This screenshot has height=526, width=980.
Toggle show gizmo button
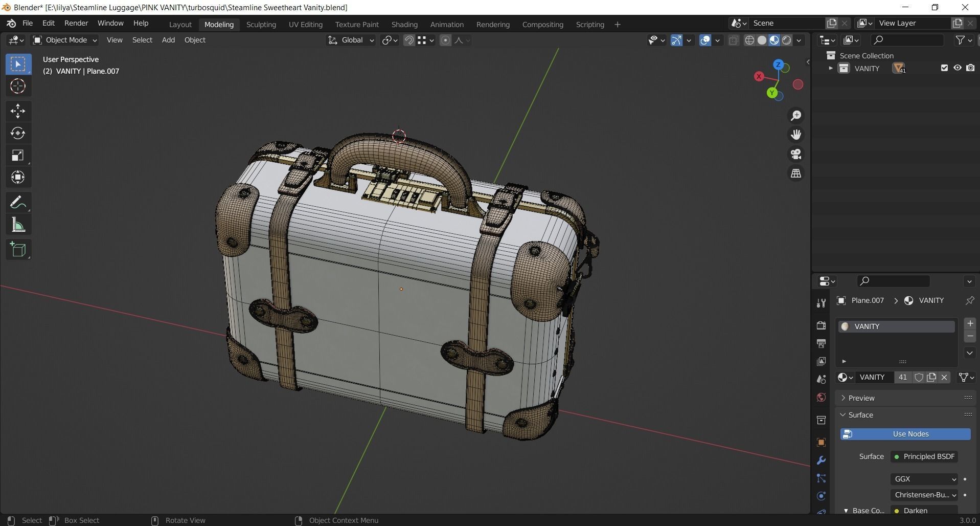[676, 40]
